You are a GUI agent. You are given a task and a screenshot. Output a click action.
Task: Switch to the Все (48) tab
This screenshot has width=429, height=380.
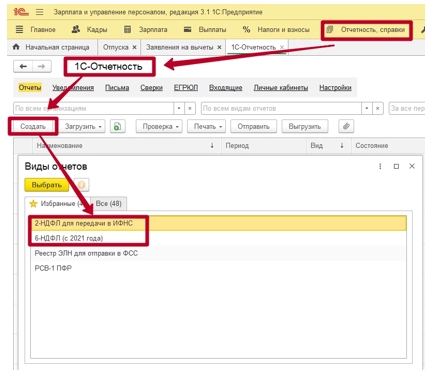coord(109,204)
